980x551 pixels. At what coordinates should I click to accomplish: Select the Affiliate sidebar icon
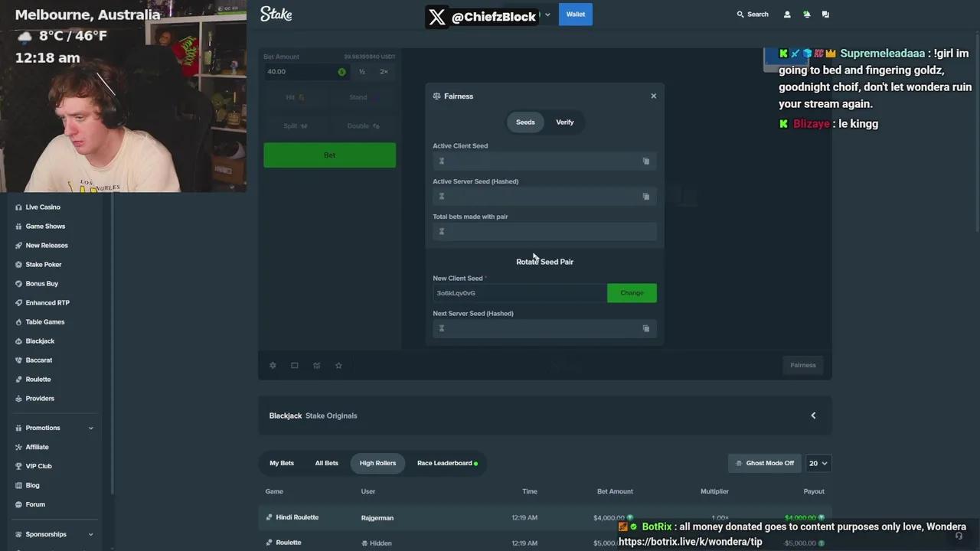(x=18, y=447)
